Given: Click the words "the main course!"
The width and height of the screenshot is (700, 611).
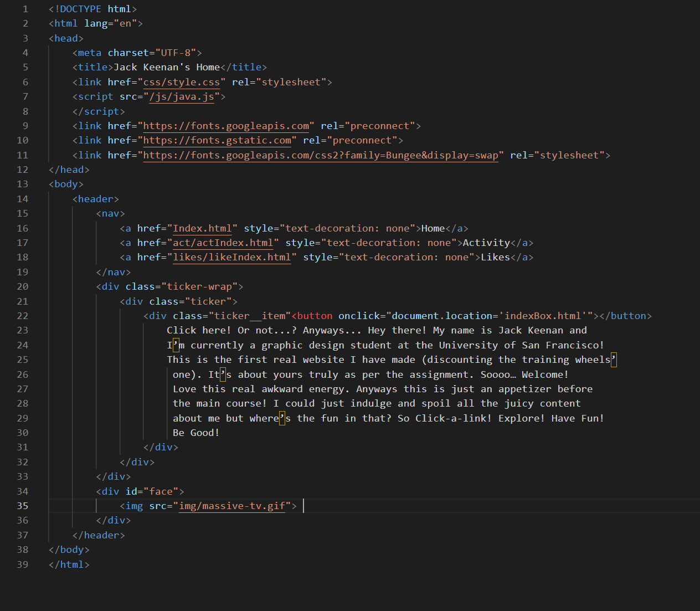Looking at the screenshot, I should 220,403.
